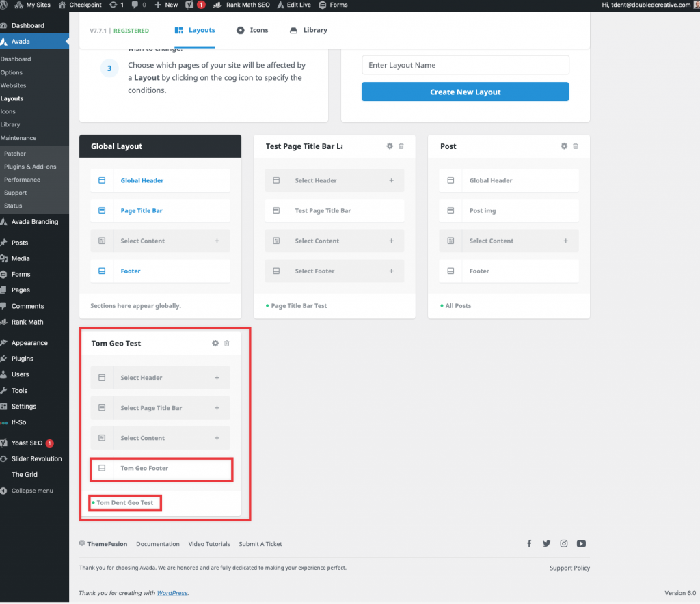This screenshot has width=700, height=604.
Task: Visit ThemeFusion Facebook page icon
Action: click(529, 543)
